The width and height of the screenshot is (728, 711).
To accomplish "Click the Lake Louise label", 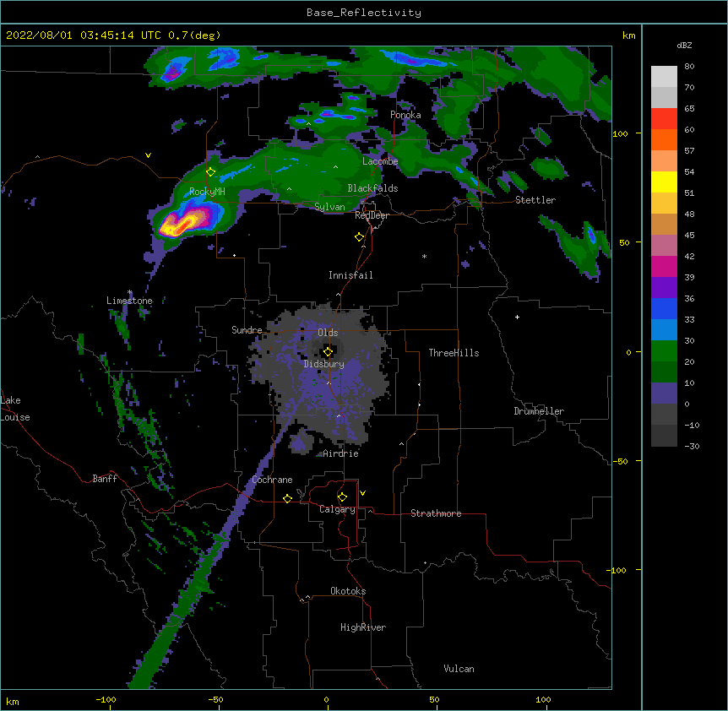I will tap(15, 409).
